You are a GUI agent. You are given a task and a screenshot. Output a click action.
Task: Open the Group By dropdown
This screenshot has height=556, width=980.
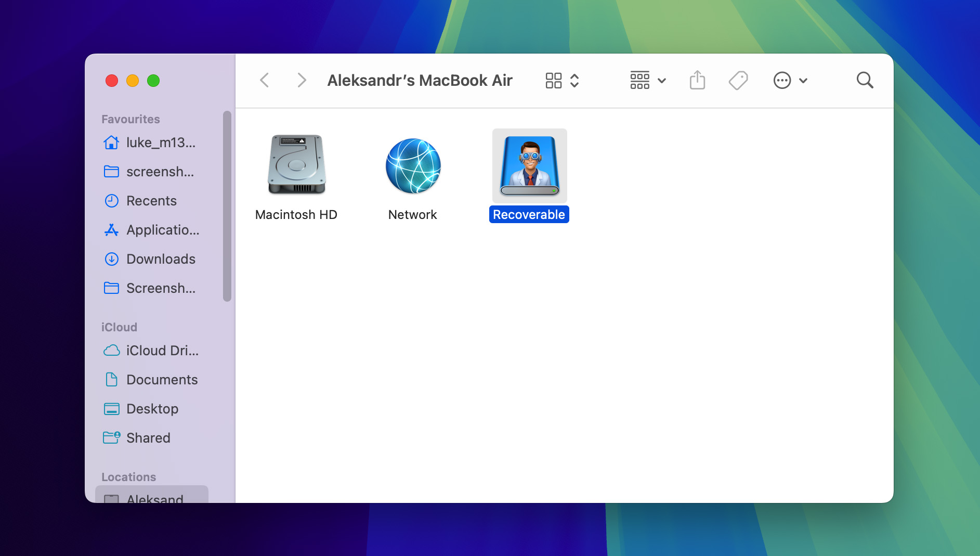pyautogui.click(x=648, y=81)
